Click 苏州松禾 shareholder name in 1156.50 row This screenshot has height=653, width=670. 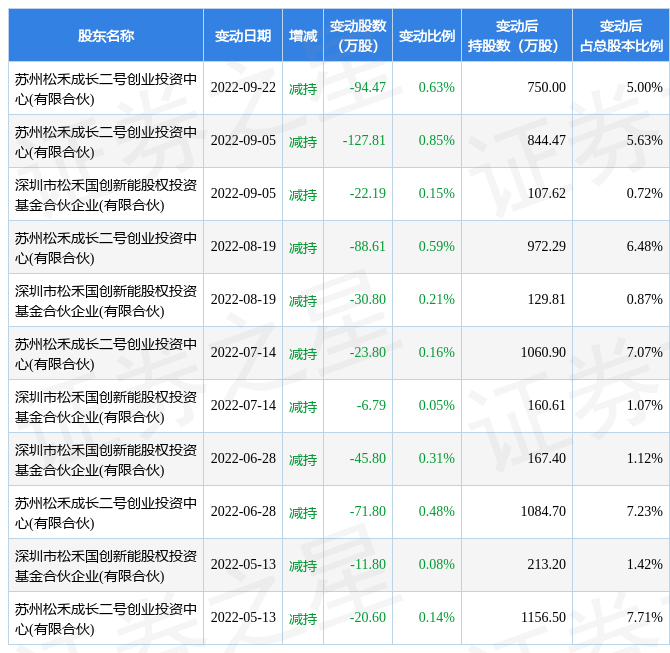click(x=106, y=619)
